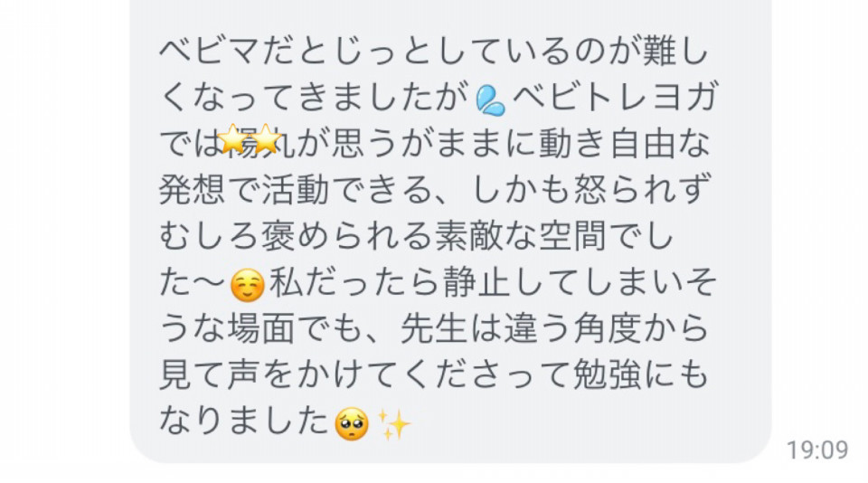The height and width of the screenshot is (483, 868).
Task: Click the ベビトレヨガ text
Action: pos(614,98)
